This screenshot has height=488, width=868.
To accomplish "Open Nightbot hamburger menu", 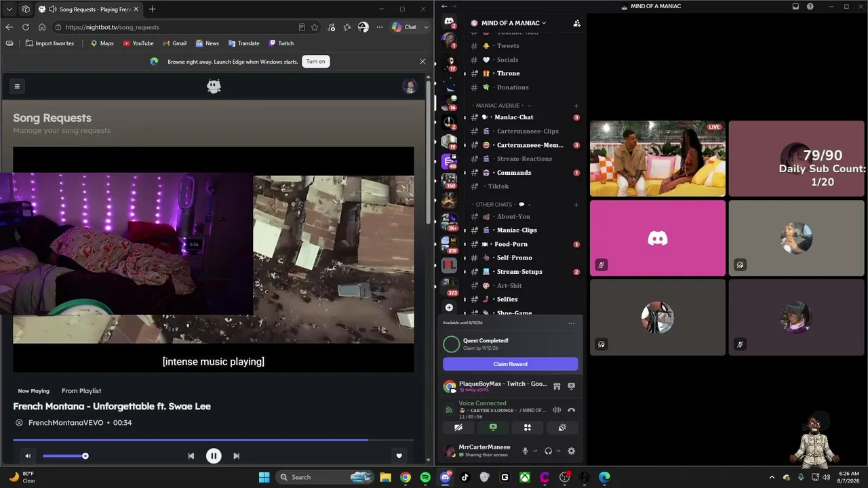I will click(x=17, y=86).
